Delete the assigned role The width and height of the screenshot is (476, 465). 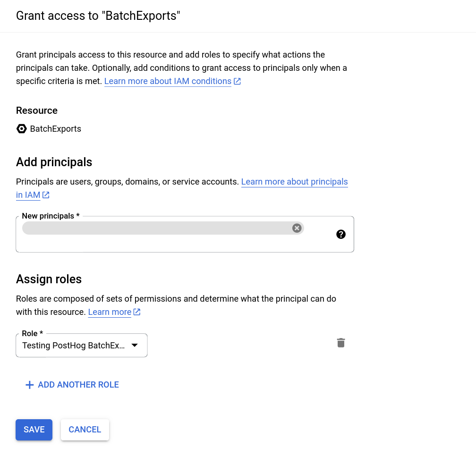(x=341, y=343)
